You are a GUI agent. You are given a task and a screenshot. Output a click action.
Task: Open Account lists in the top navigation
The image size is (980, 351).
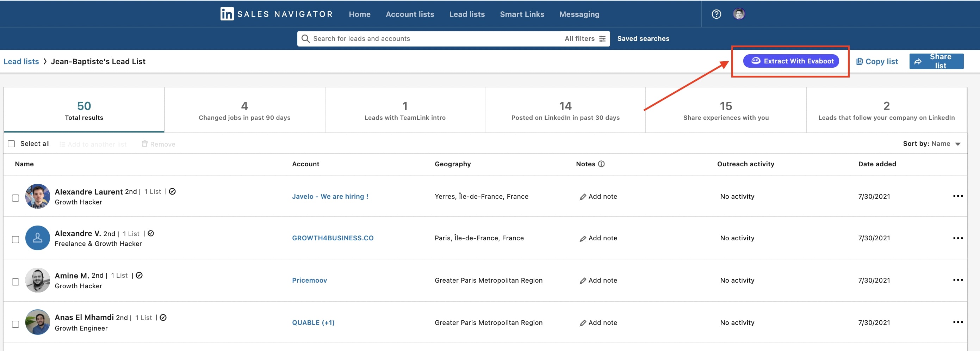(410, 14)
